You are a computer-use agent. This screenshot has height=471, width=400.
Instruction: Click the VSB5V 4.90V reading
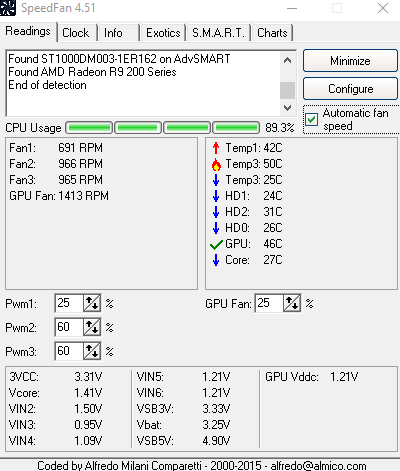(x=183, y=441)
